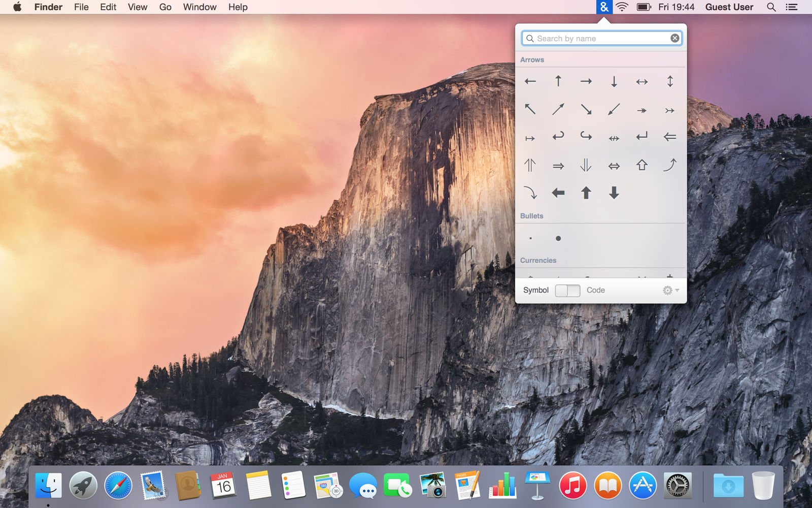812x508 pixels.
Task: Click the left-right double arrow symbol
Action: (614, 166)
